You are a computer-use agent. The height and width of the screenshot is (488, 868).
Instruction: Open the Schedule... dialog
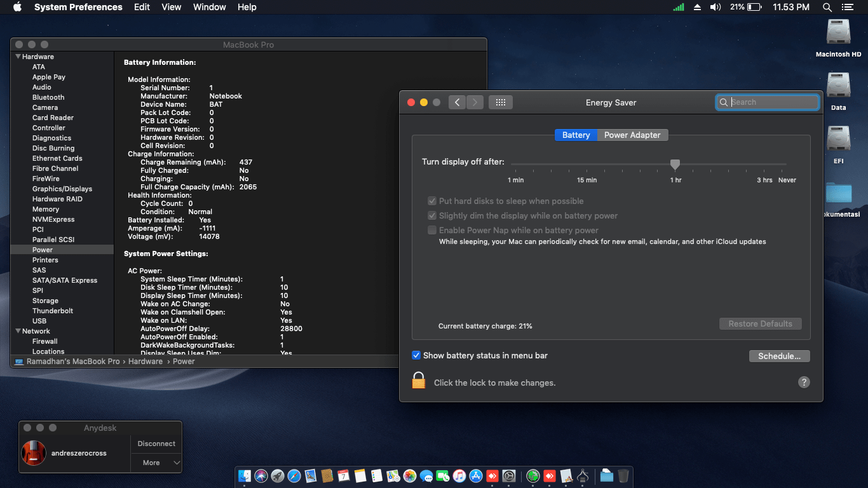point(779,356)
